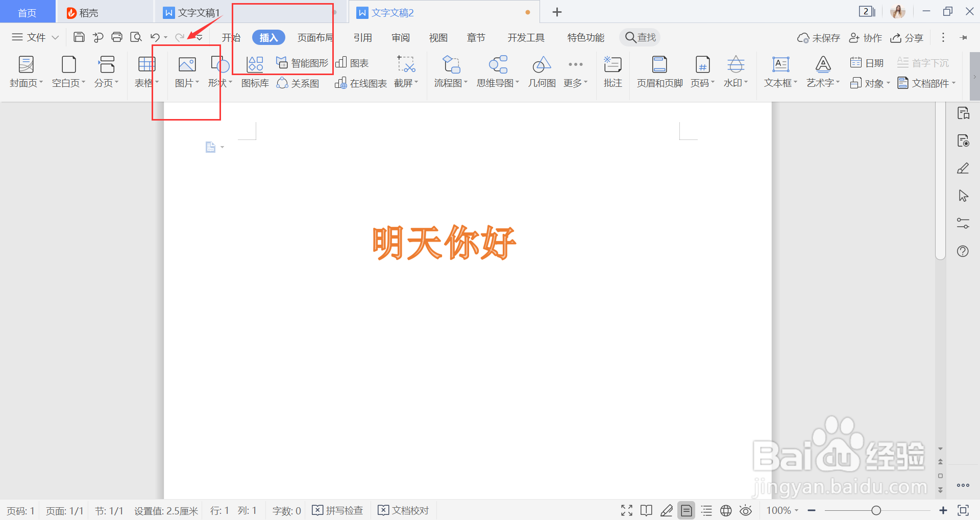Open the 图片 (Picture) insert tool
980x520 pixels.
pyautogui.click(x=186, y=72)
